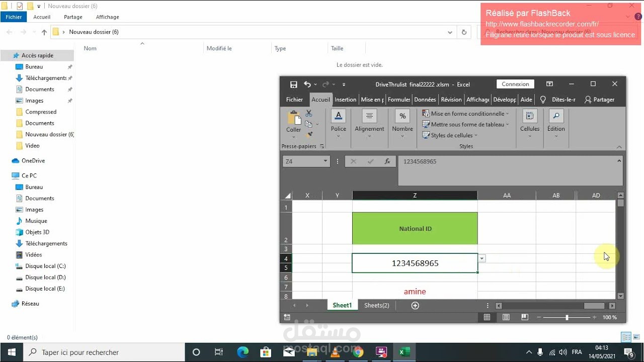This screenshot has height=362, width=644.
Task: Open Mettre sous forme de tableau menu
Action: 466,124
